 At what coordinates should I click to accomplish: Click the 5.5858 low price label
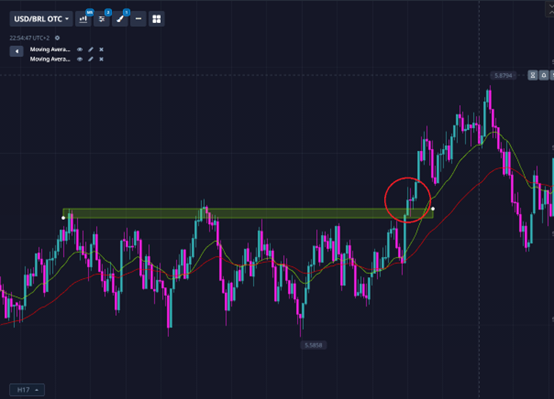(313, 345)
